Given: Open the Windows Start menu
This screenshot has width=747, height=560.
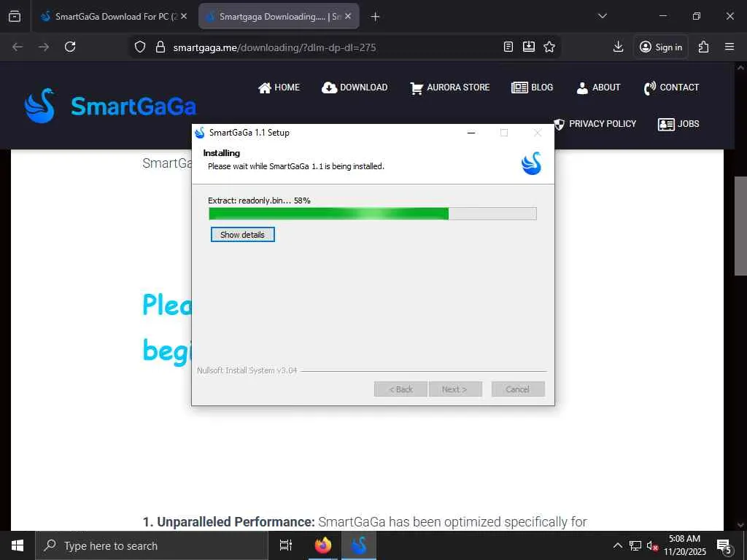Looking at the screenshot, I should pyautogui.click(x=18, y=545).
